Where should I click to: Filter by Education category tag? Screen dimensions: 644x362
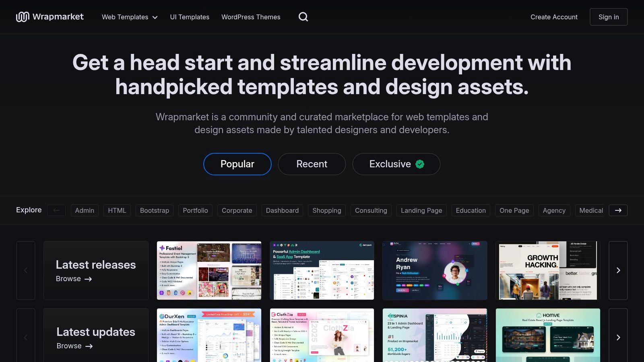pos(471,210)
